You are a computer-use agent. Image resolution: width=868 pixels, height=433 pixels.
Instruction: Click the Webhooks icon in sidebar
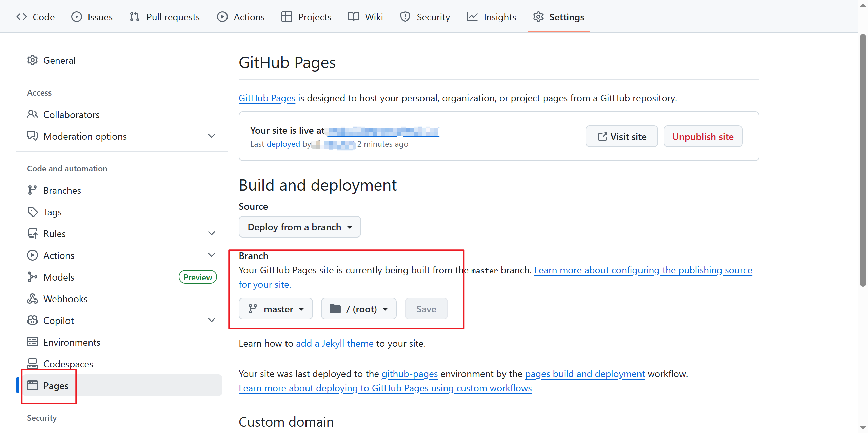33,298
